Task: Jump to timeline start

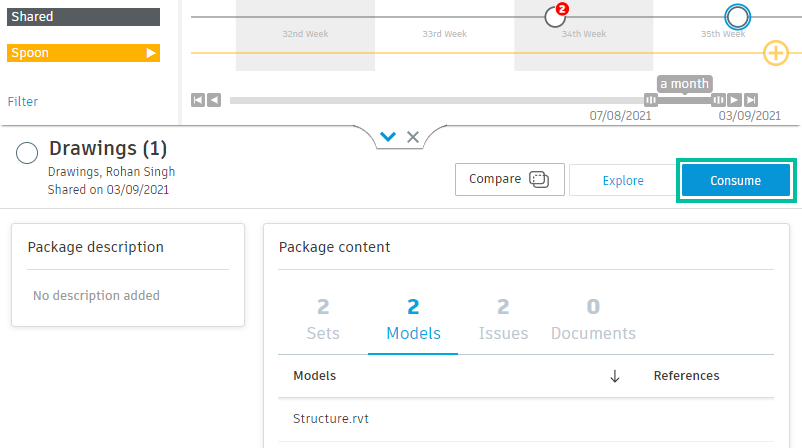Action: point(197,100)
